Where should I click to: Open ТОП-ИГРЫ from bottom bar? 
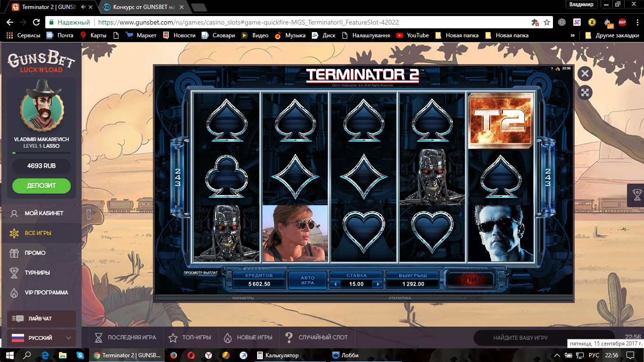pos(190,337)
